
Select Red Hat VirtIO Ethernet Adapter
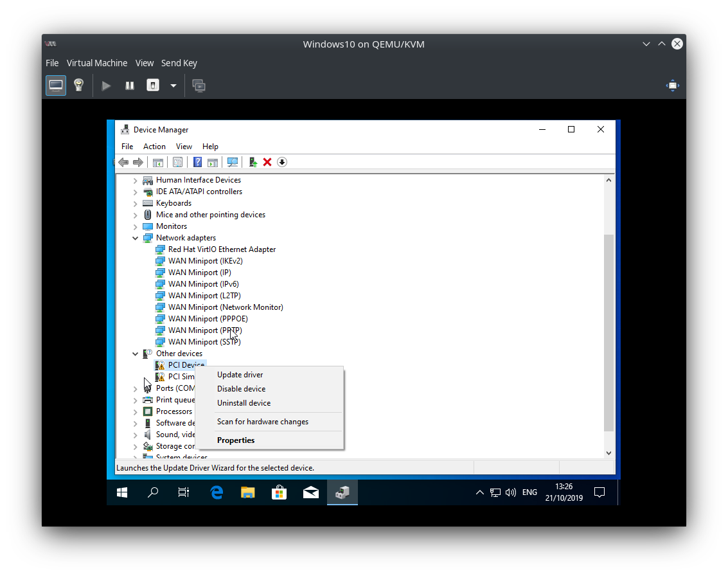pos(222,249)
